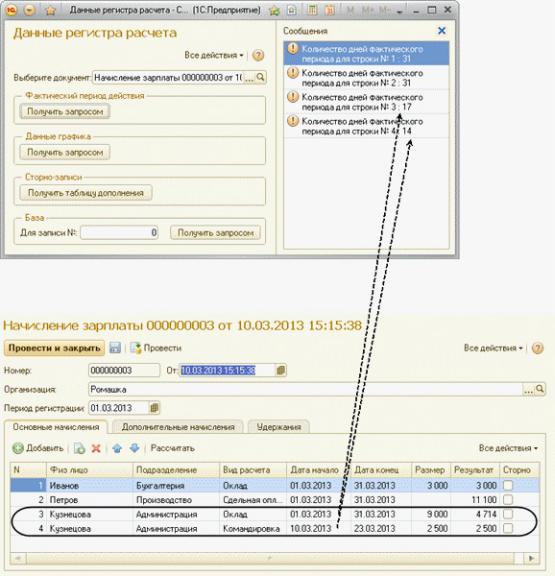Open 'Все действия' menu in register data form
The height and width of the screenshot is (576, 555).
coord(214,55)
